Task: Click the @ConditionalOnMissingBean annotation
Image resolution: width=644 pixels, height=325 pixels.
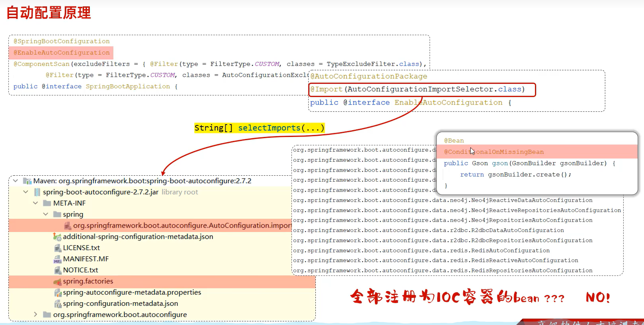Action: click(x=494, y=152)
